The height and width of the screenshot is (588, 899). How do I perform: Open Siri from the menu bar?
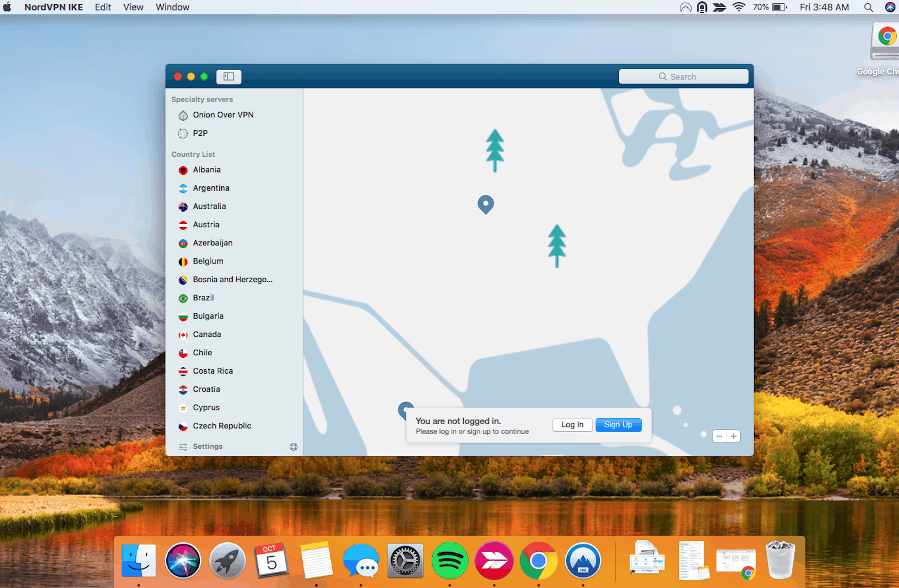[890, 7]
